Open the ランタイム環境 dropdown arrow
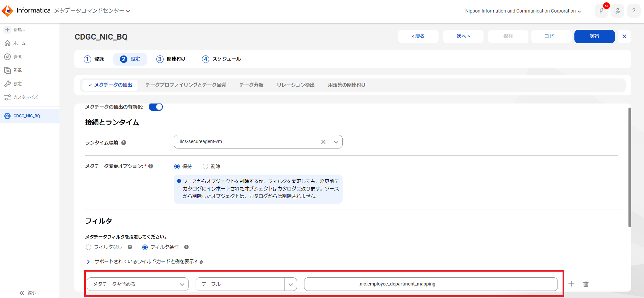 pyautogui.click(x=336, y=142)
